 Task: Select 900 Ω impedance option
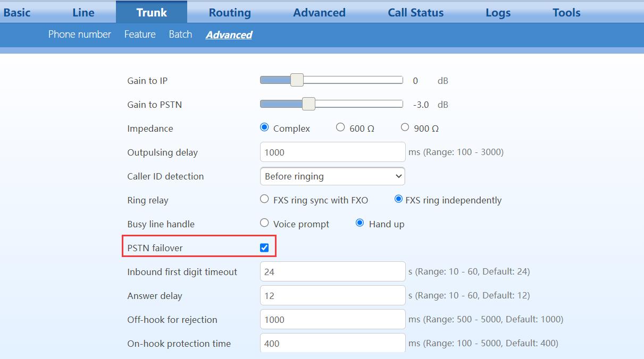click(405, 127)
